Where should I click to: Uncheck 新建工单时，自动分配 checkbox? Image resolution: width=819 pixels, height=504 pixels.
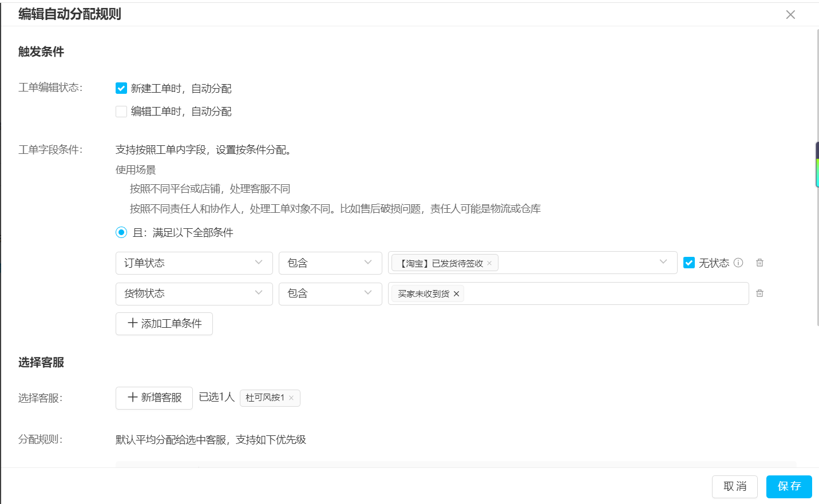(121, 88)
